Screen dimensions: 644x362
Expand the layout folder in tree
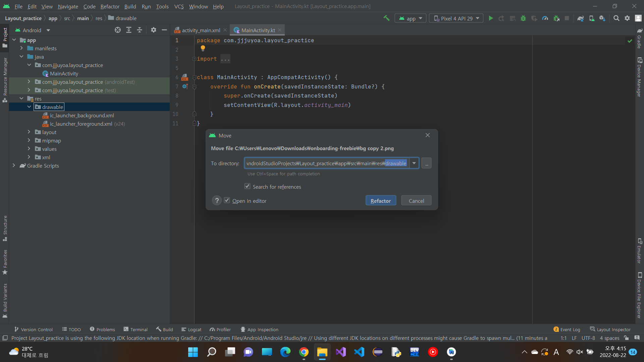29,132
